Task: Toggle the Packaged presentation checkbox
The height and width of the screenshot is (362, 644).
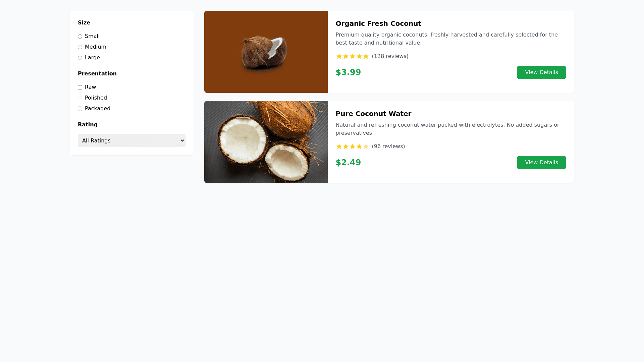Action: (80, 109)
